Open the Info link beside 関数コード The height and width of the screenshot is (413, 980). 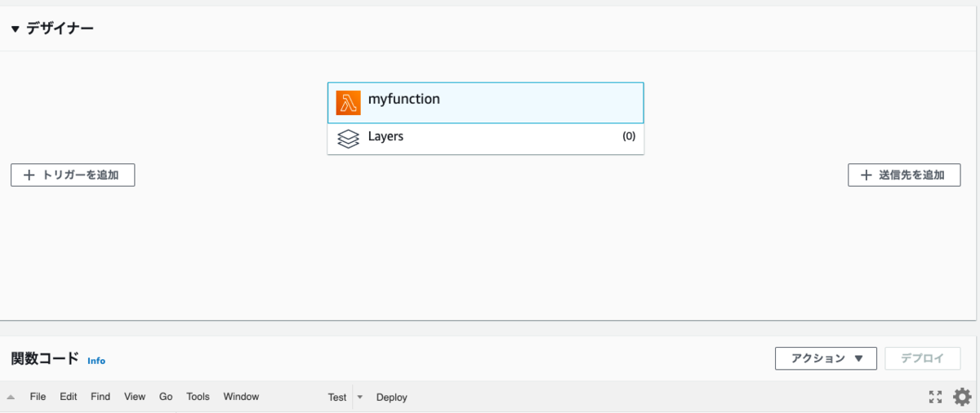[96, 361]
